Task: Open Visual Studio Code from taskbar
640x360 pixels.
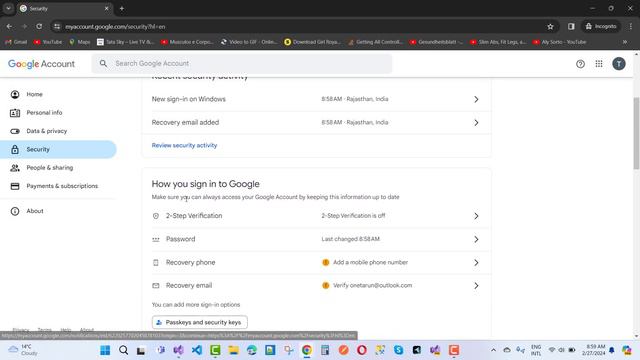Action: pos(197,350)
